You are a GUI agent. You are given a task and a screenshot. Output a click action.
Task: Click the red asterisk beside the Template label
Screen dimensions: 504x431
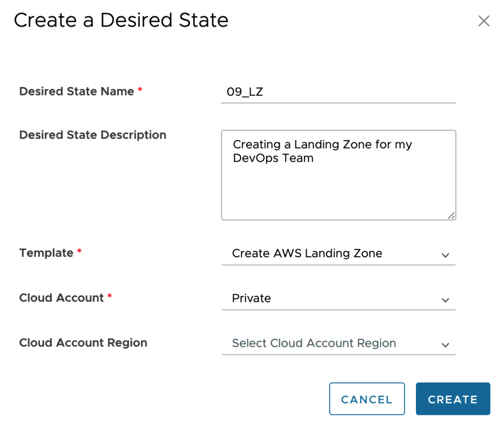click(79, 252)
